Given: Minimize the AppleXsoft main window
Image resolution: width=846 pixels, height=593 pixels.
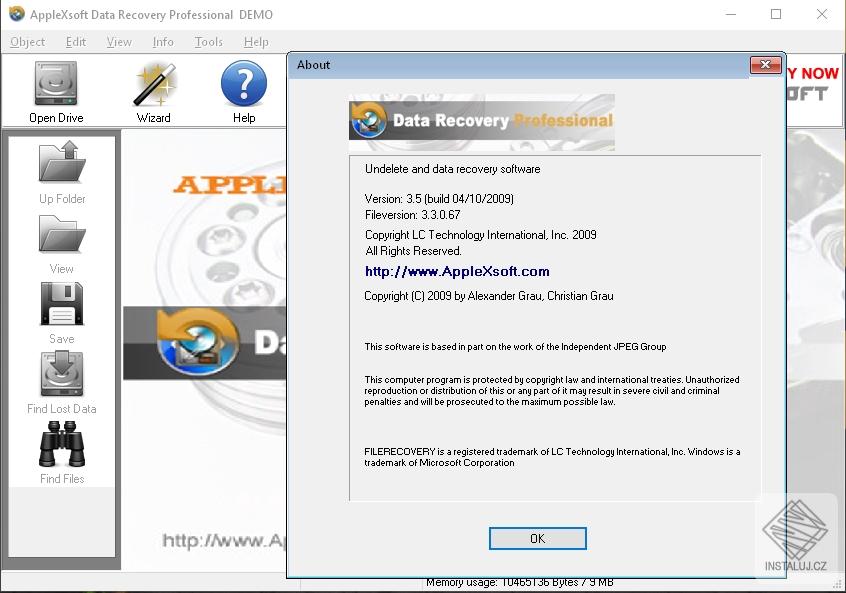Looking at the screenshot, I should pos(731,14).
